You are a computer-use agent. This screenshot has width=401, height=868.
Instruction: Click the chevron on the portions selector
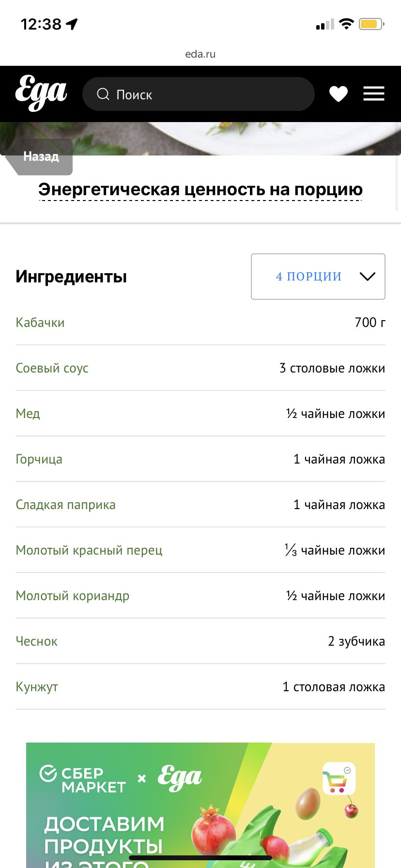coord(368,277)
